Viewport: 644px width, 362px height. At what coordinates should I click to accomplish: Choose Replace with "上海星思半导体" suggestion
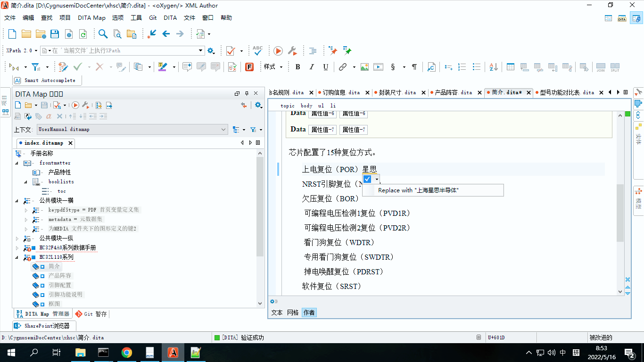coord(433,190)
